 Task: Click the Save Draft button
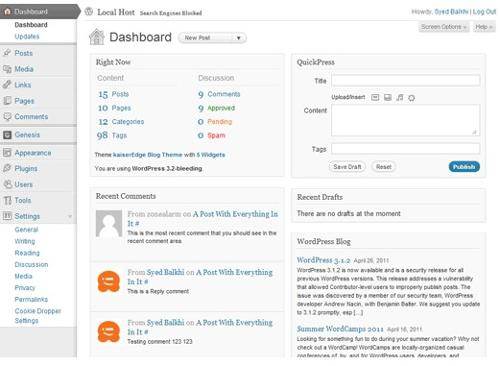(x=347, y=167)
